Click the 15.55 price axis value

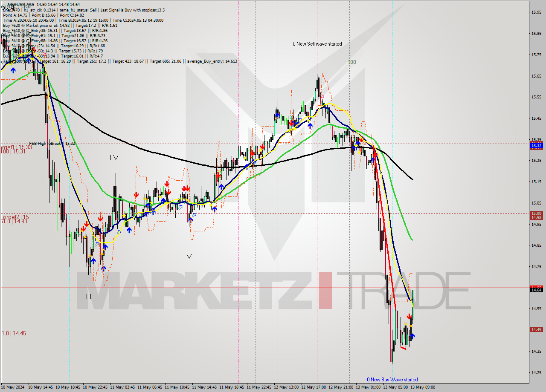[x=536, y=97]
